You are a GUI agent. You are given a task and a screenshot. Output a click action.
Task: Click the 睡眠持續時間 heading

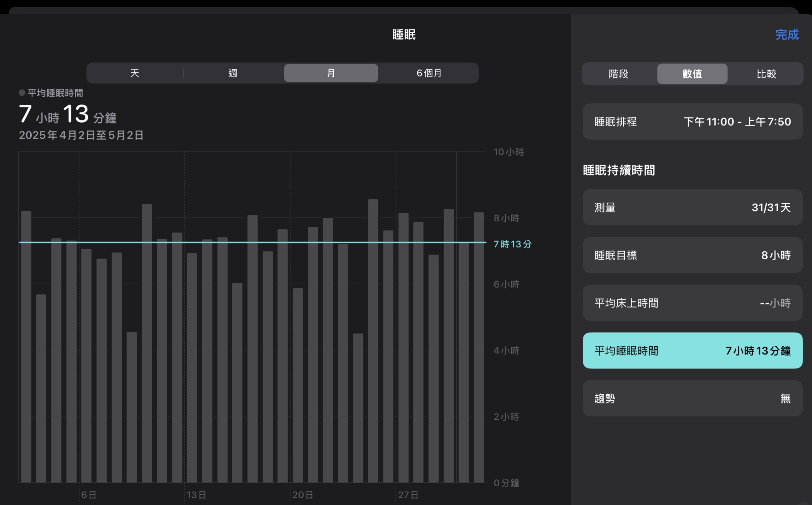pyautogui.click(x=619, y=170)
